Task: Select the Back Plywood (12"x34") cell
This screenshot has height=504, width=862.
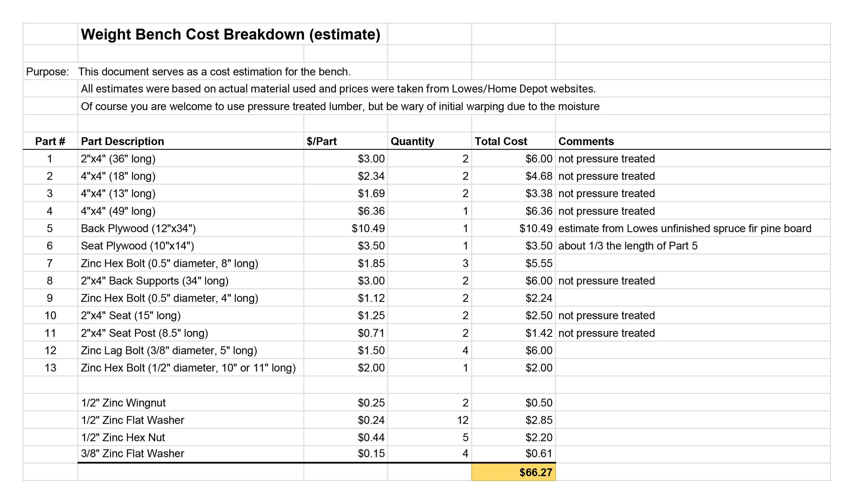Action: (138, 228)
